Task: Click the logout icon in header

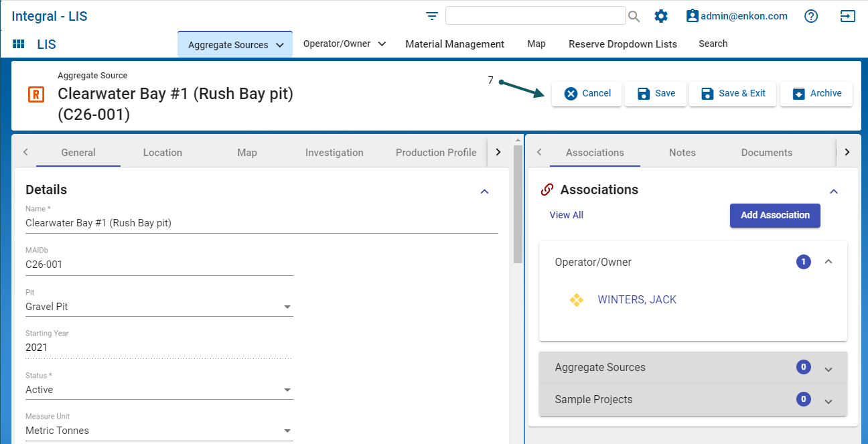Action: click(848, 16)
